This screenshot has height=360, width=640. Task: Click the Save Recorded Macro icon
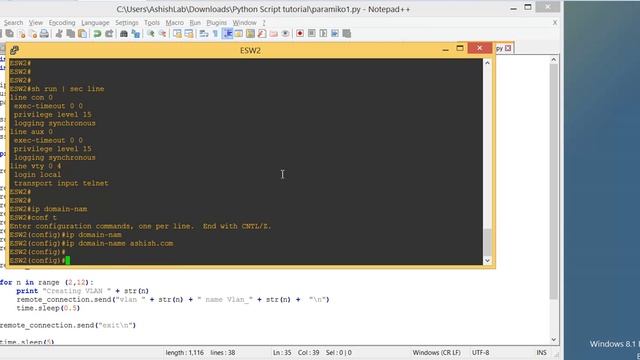(x=347, y=34)
